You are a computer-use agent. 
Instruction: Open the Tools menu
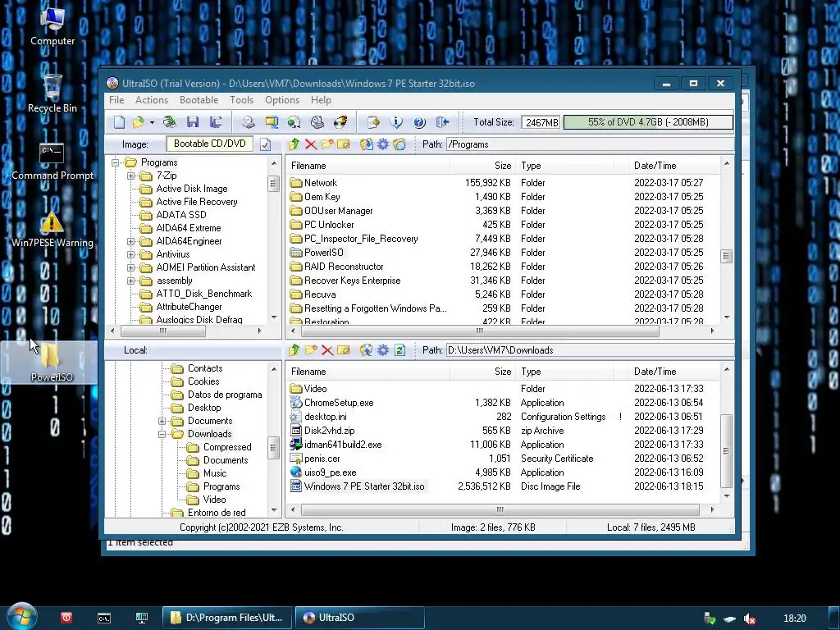click(242, 100)
